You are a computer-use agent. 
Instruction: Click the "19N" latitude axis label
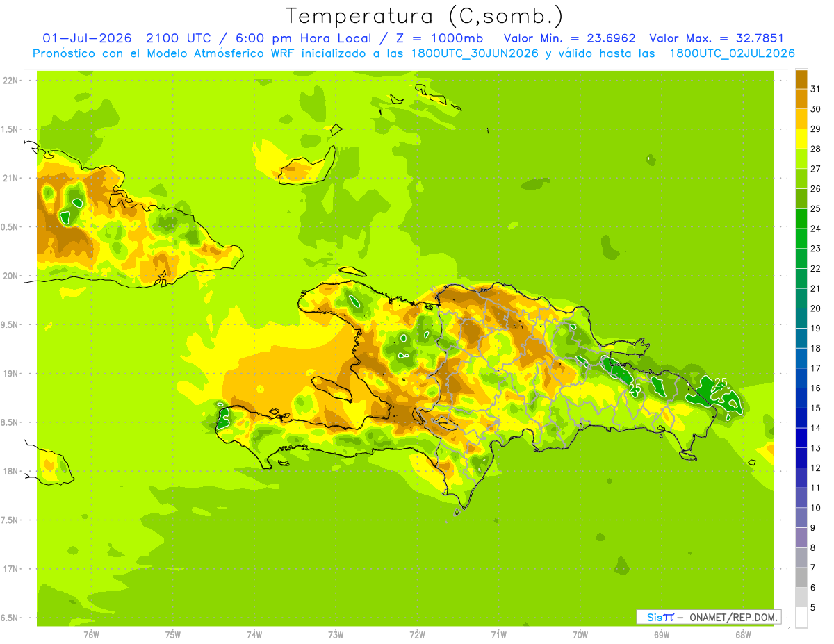tap(10, 373)
